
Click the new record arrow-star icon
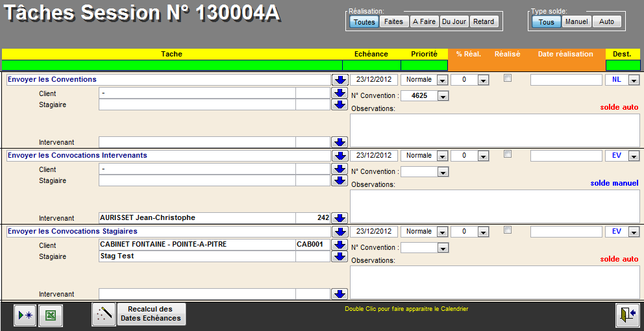25,315
